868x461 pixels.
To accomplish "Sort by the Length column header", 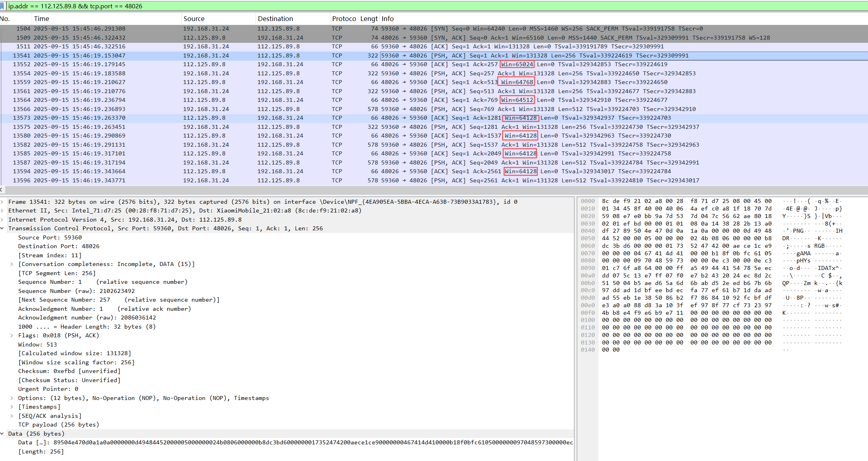I will click(369, 19).
